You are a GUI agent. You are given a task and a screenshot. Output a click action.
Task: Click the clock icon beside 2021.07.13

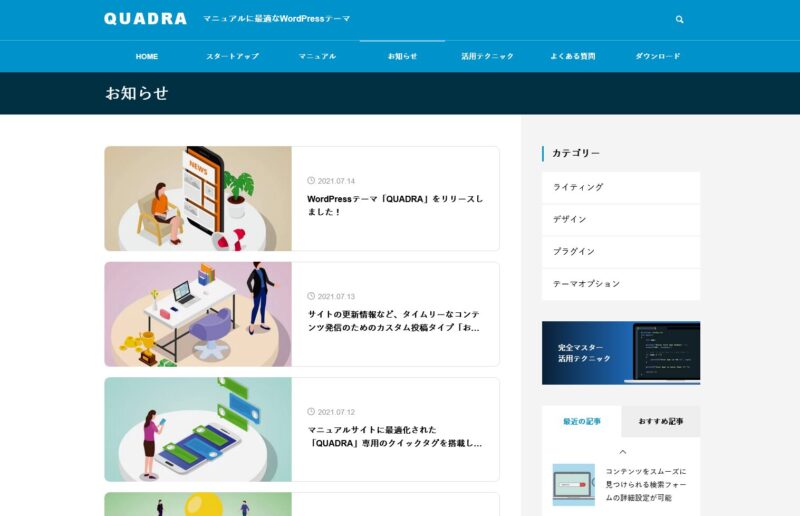(x=311, y=296)
